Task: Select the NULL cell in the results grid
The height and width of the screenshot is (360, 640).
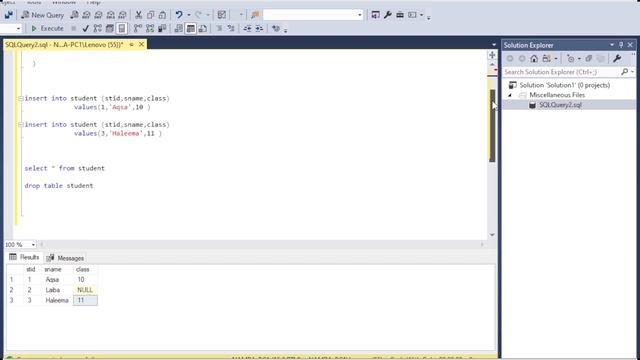Action: click(85, 290)
